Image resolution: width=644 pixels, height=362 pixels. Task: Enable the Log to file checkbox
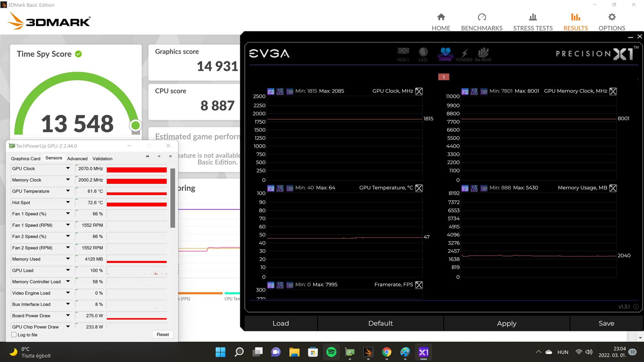coord(14,335)
